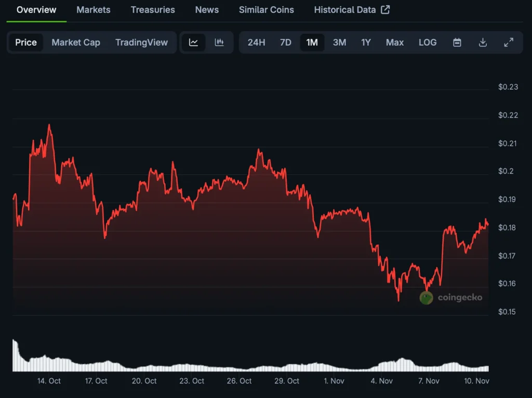This screenshot has height=398, width=532.
Task: Expand the chart to fullscreen
Action: pos(509,43)
